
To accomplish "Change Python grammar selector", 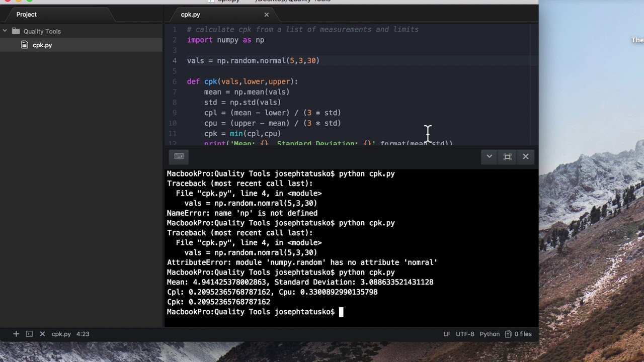I will (x=490, y=334).
